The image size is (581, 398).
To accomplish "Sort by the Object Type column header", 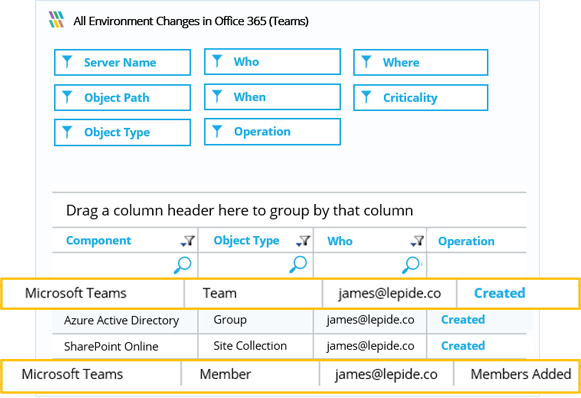I will tap(246, 241).
